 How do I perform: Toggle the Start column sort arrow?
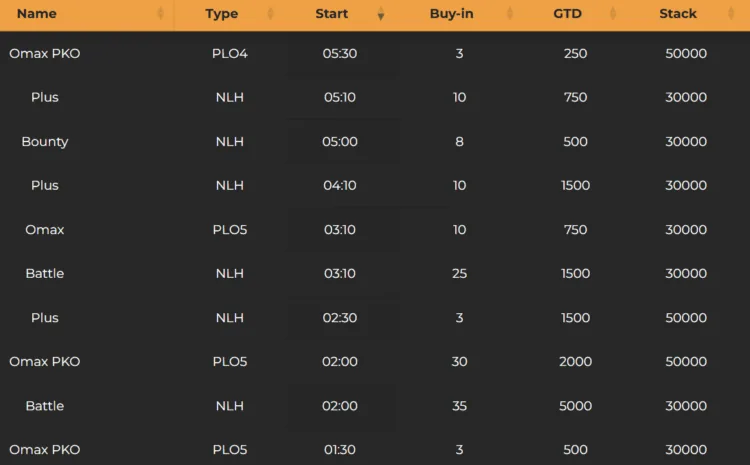[381, 13]
